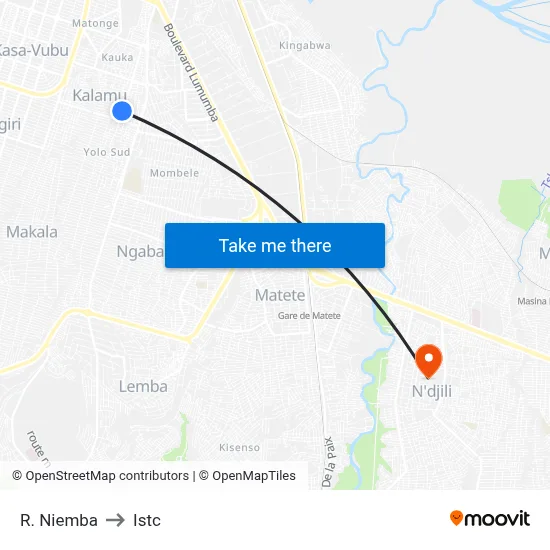Open the OpenStreetMap contributors attribution

(100, 476)
